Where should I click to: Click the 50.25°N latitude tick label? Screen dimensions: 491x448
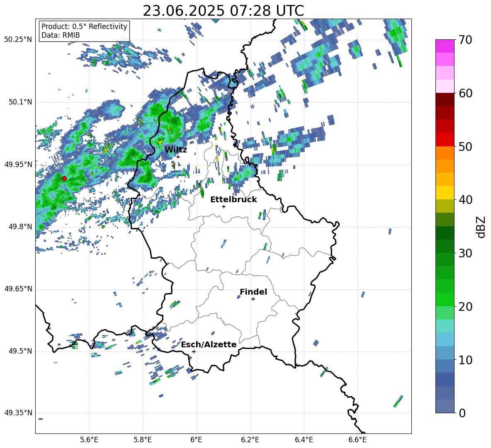(18, 40)
